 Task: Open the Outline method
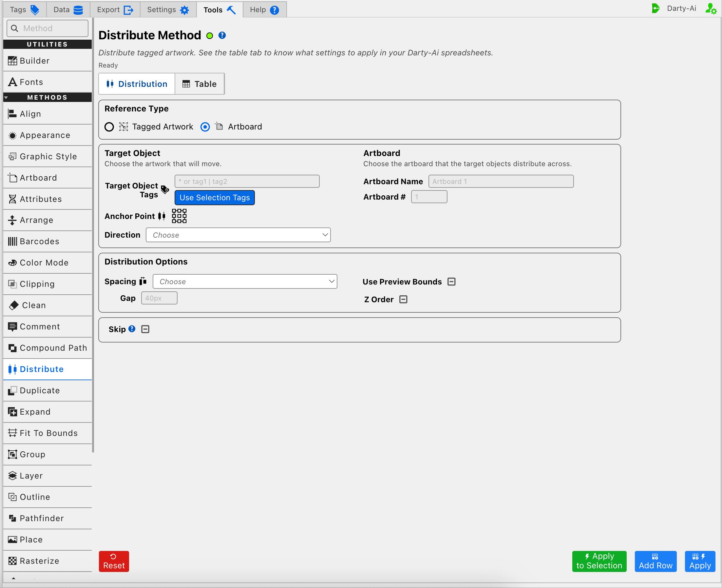[47, 497]
